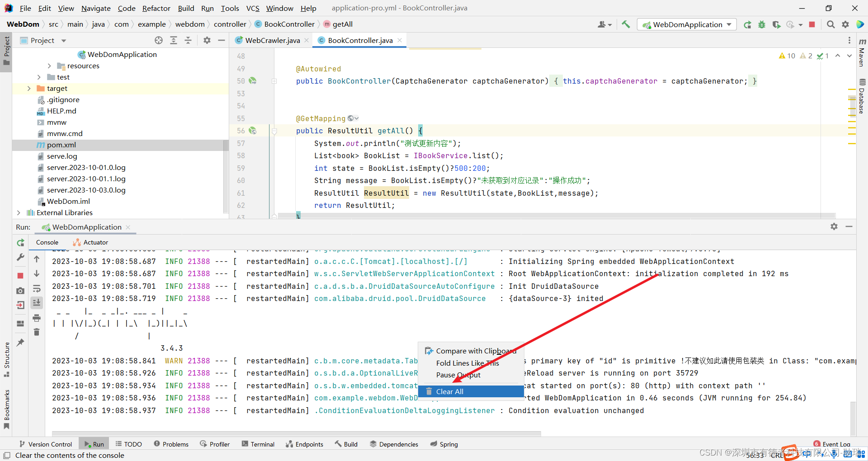
Task: Clear console with trash can icon
Action: 37,332
